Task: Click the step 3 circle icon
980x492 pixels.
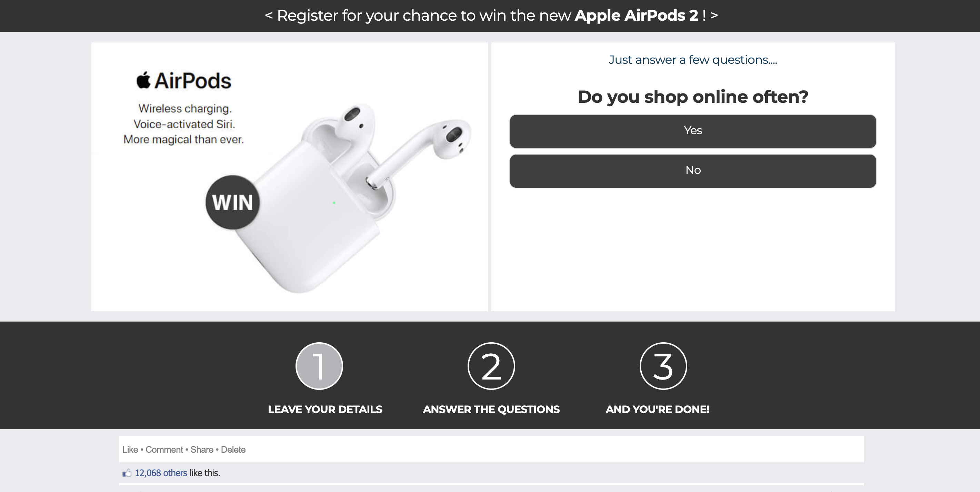Action: (663, 366)
